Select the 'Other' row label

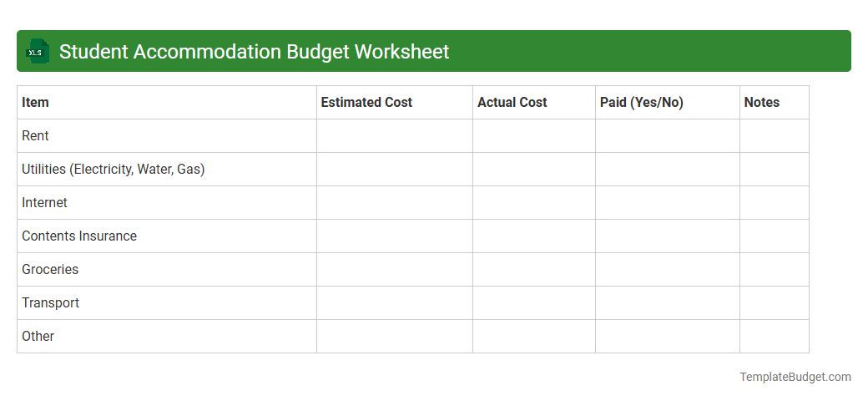[x=38, y=336]
